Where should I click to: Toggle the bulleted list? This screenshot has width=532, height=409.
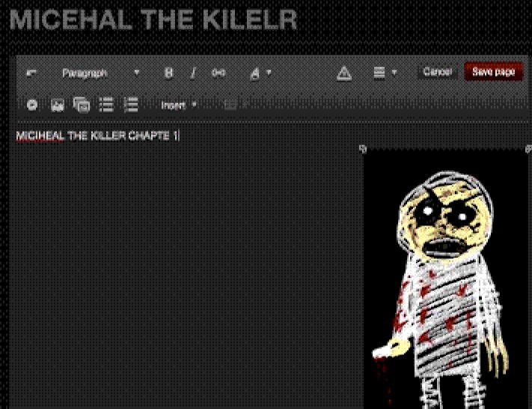(106, 105)
